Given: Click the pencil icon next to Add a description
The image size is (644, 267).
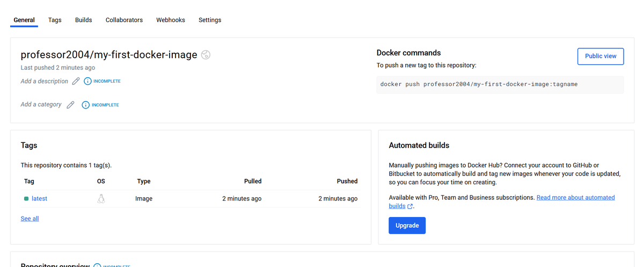Looking at the screenshot, I should pos(76,81).
